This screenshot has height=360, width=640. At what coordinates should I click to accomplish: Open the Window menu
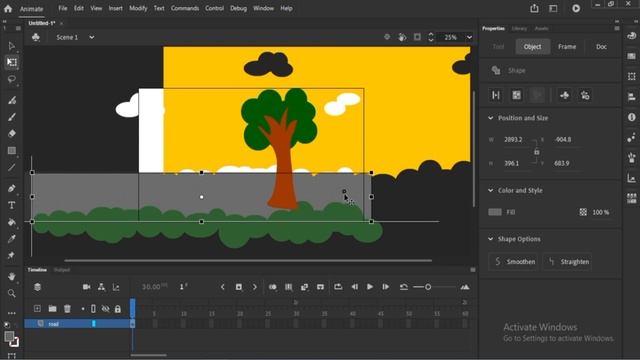point(263,8)
